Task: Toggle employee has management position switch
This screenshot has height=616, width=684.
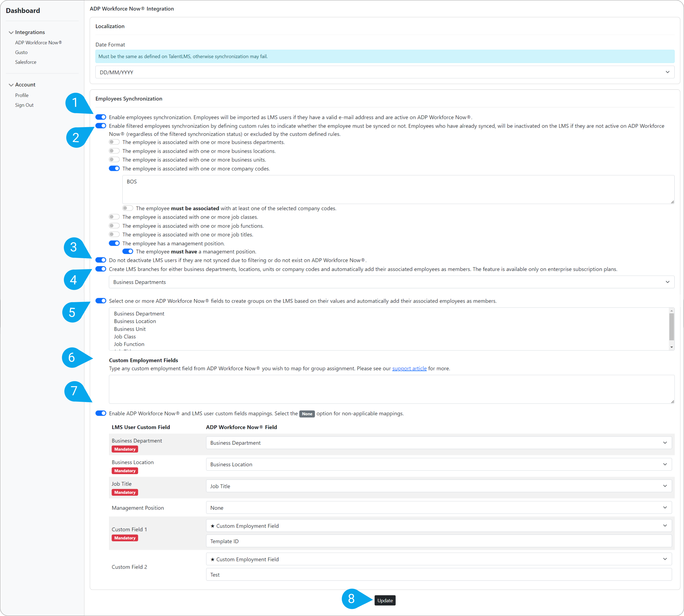Action: pos(114,243)
